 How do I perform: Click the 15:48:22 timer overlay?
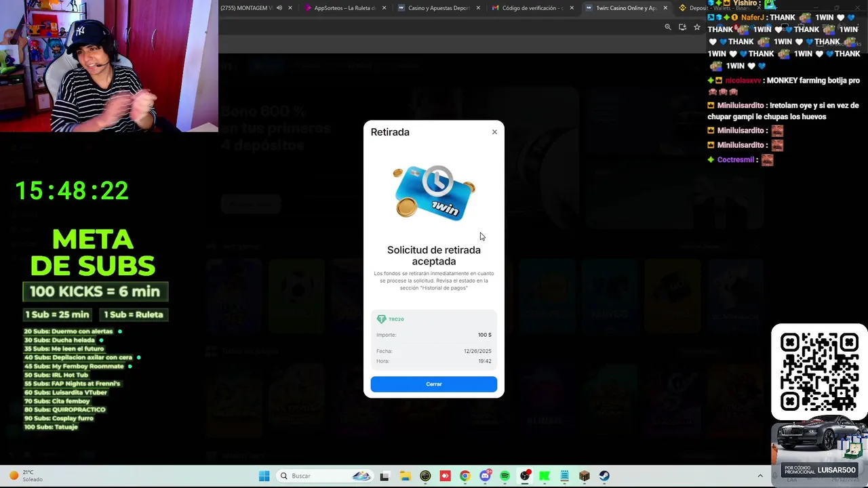pos(72,191)
